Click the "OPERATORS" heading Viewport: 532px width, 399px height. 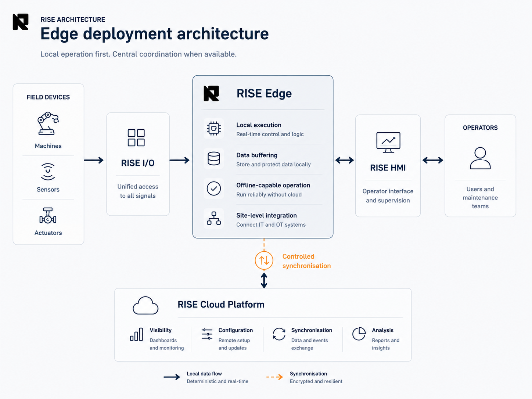[480, 127]
